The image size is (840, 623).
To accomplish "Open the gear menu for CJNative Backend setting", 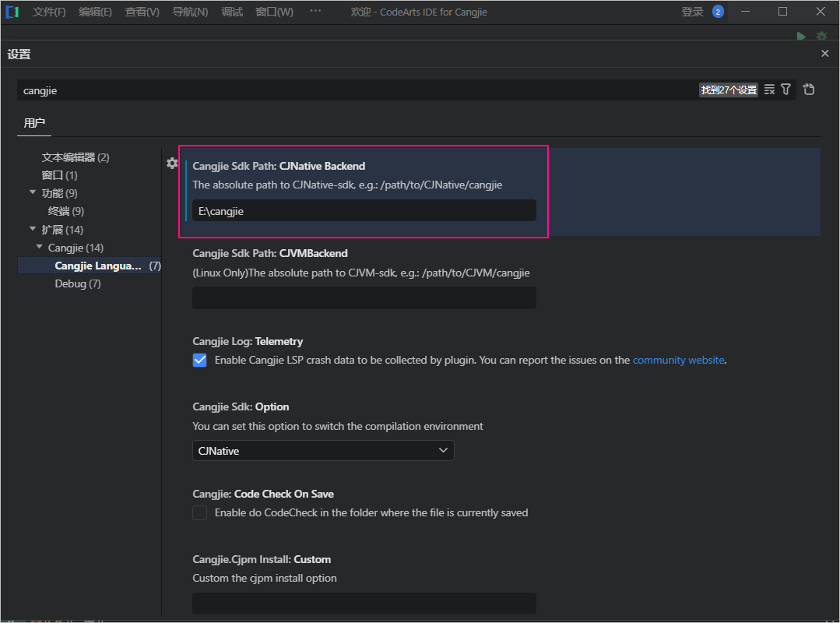I will point(172,164).
